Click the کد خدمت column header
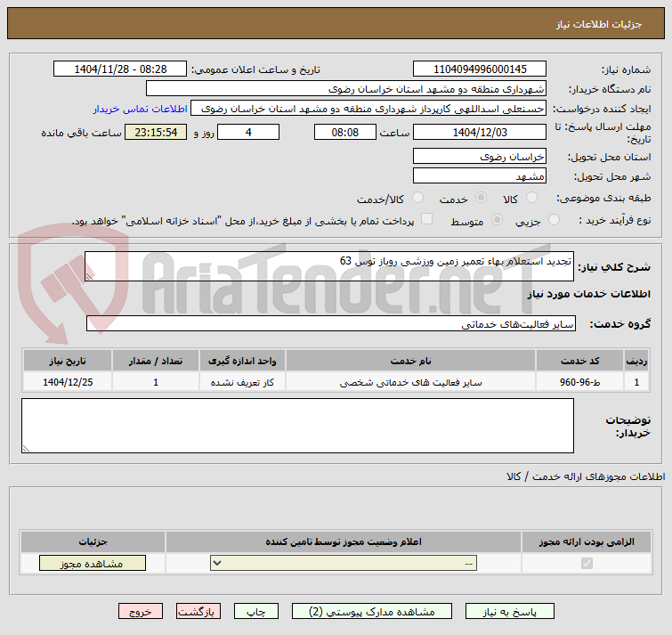 point(579,361)
